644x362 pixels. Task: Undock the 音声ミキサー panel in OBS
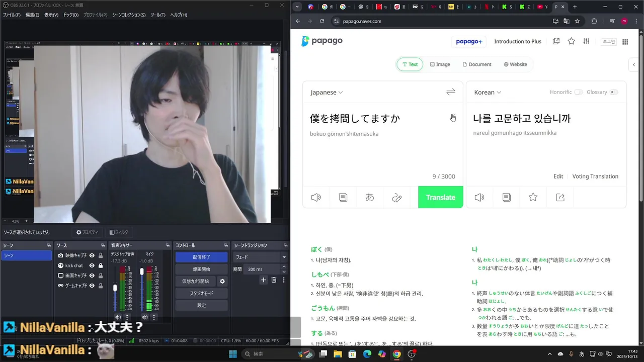click(168, 245)
